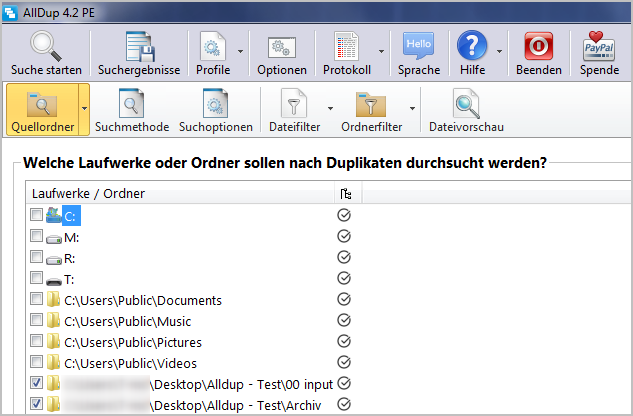Select C:\Users\Public\Pictures row
This screenshot has width=633, height=416.
(133, 342)
